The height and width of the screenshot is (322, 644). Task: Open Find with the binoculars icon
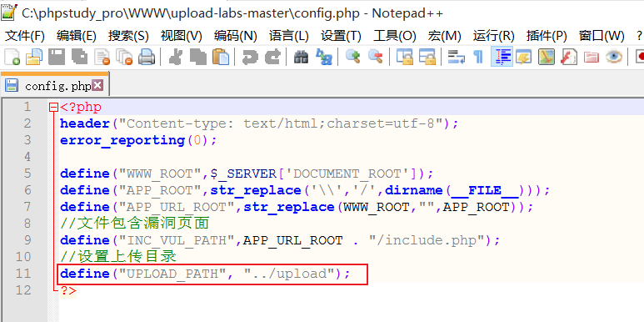coord(301,57)
